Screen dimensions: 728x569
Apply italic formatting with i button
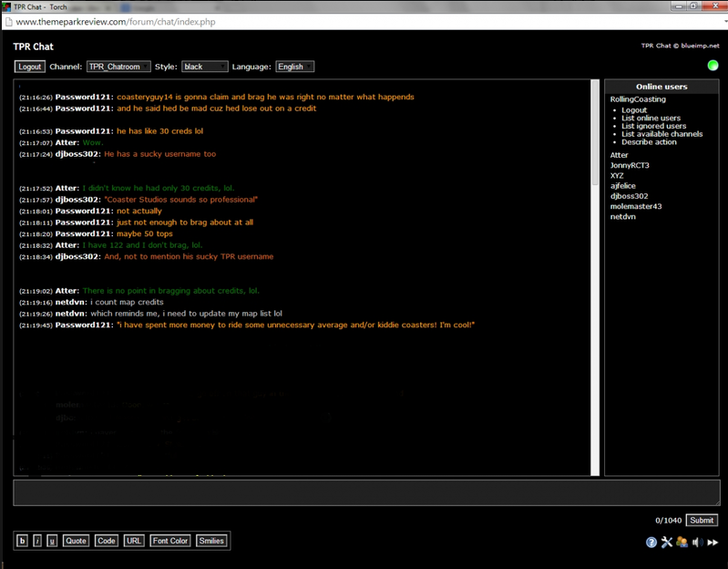(x=37, y=541)
